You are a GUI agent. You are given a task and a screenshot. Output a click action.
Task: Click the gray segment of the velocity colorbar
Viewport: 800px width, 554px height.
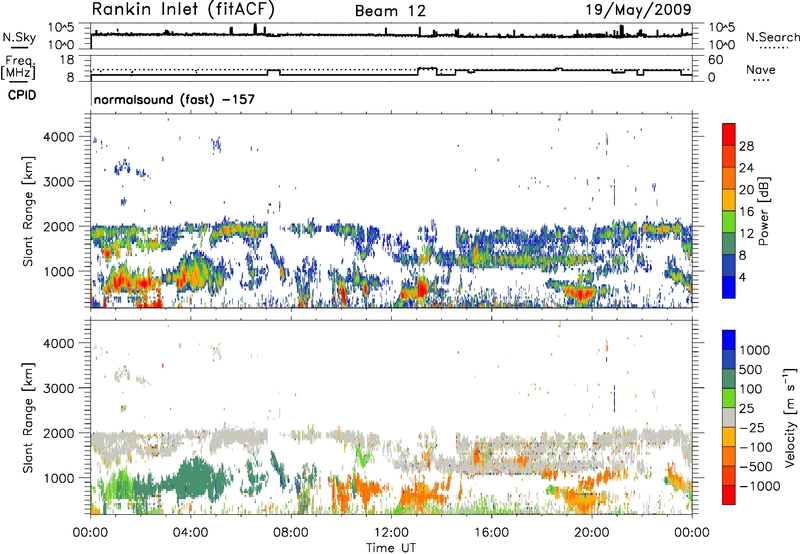[729, 417]
